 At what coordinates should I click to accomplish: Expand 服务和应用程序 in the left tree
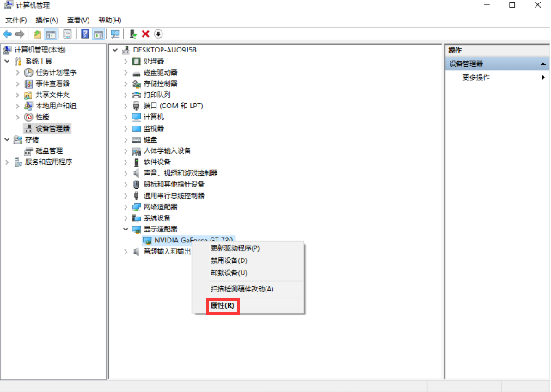(8, 162)
